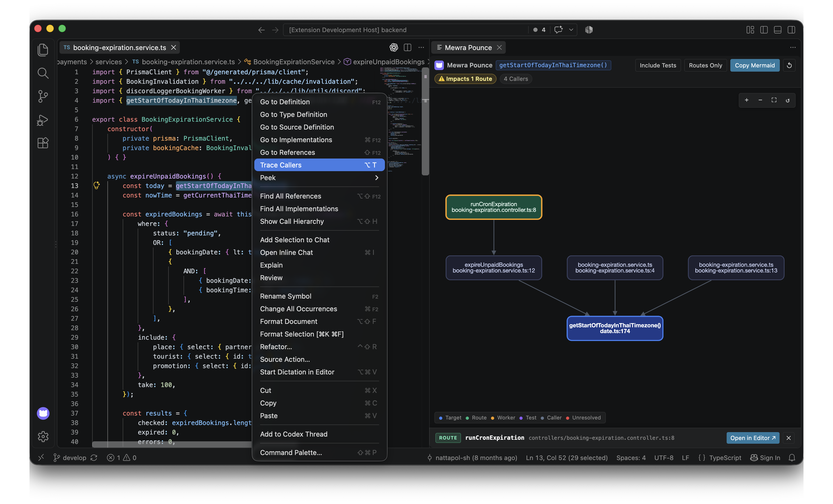Click the BookingExpirationService breadcrumb
833x504 pixels.
pos(294,62)
